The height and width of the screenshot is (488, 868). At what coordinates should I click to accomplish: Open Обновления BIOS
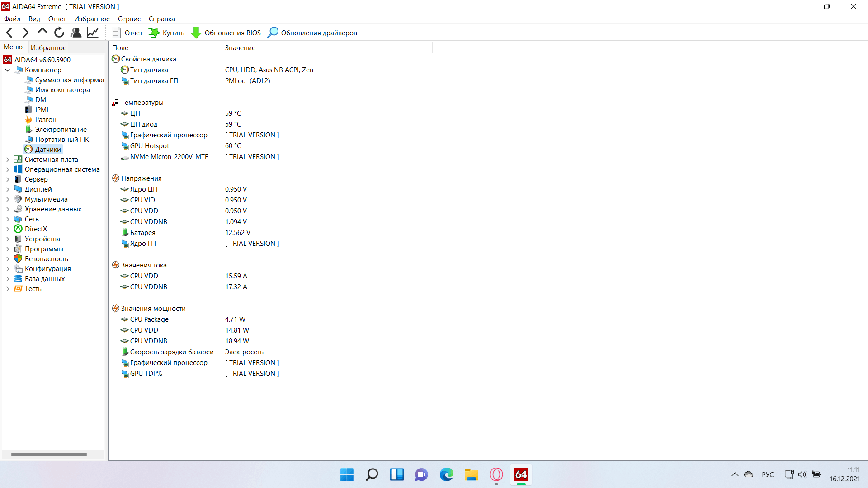[x=226, y=33]
